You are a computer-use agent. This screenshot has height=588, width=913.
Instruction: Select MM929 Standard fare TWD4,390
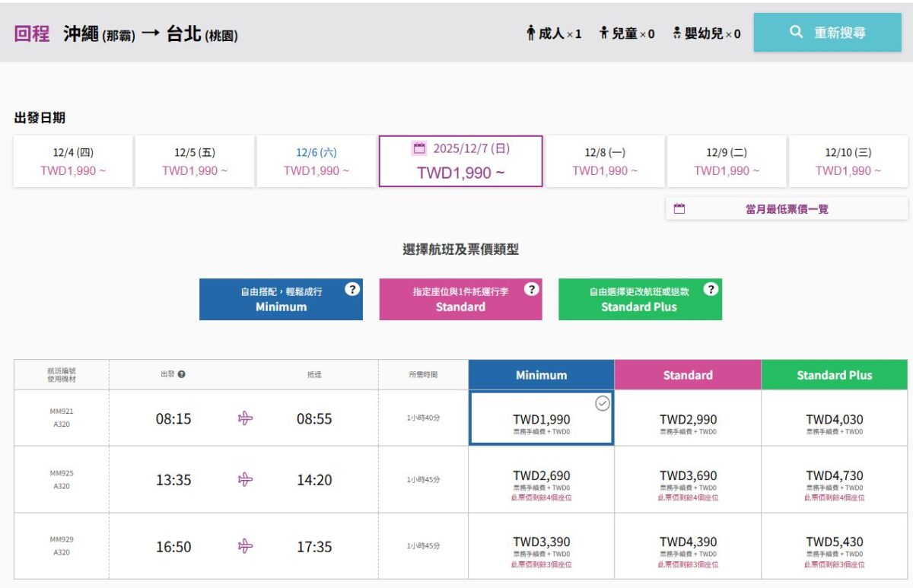coord(688,546)
